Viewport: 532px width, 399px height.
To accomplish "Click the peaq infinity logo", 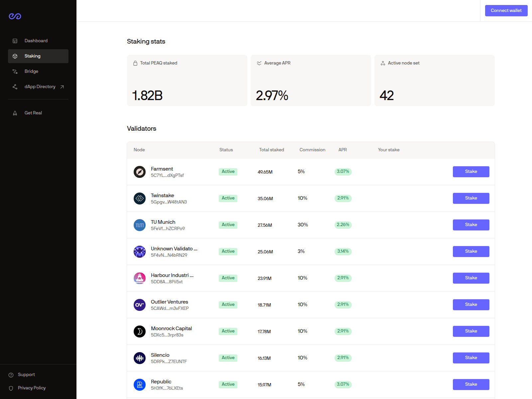I will click(15, 16).
